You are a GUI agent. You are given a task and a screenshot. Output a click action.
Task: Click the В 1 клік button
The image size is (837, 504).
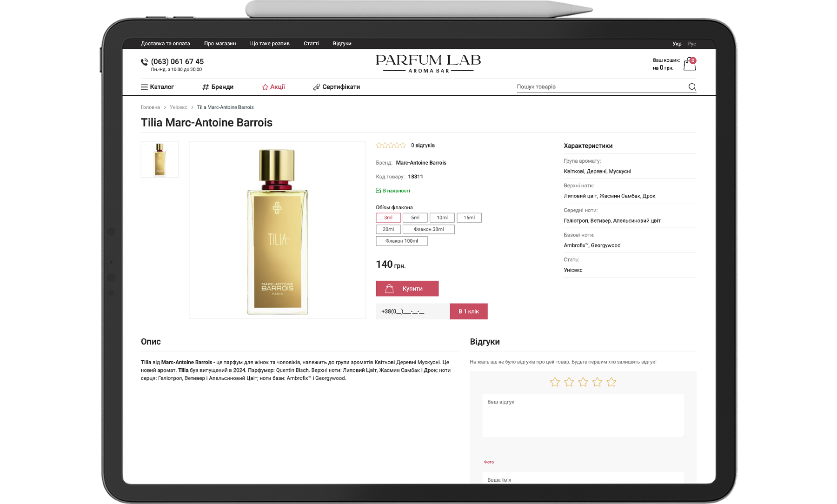[x=468, y=312]
